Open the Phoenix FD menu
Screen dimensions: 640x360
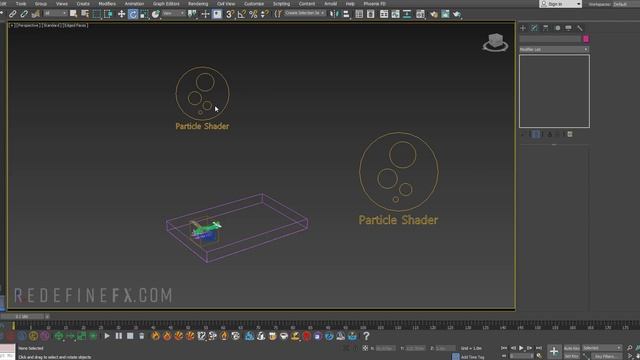click(x=375, y=4)
